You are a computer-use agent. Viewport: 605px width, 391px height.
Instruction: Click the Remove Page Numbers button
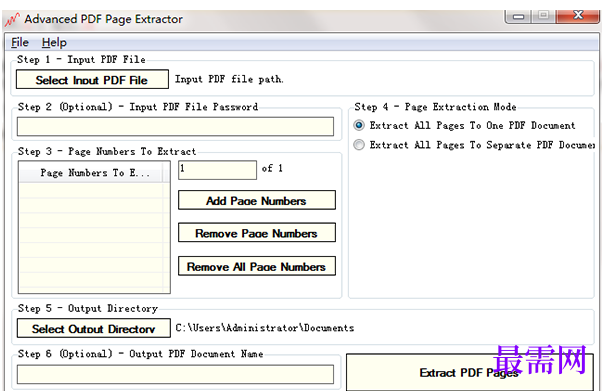point(257,233)
